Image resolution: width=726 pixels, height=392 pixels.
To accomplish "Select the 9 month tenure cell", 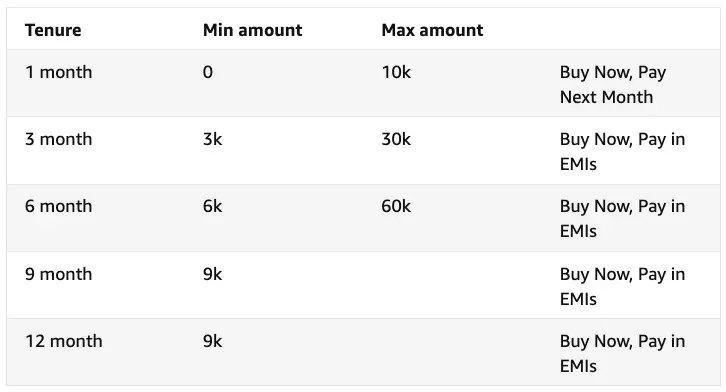I will [x=58, y=274].
